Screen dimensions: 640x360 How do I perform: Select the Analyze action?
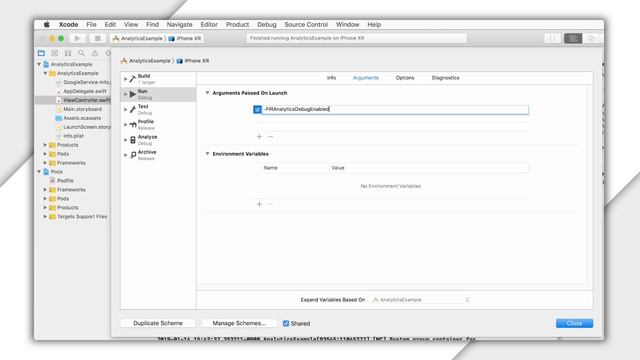[159, 140]
